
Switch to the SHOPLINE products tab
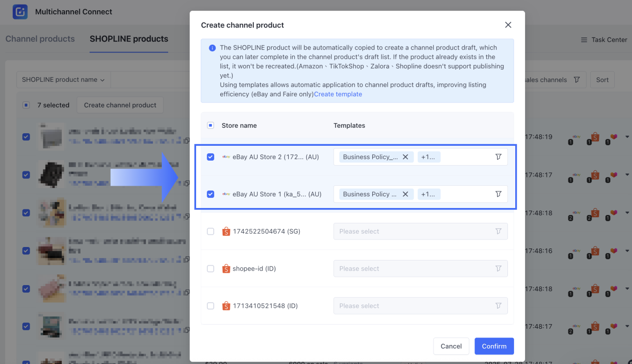[128, 39]
